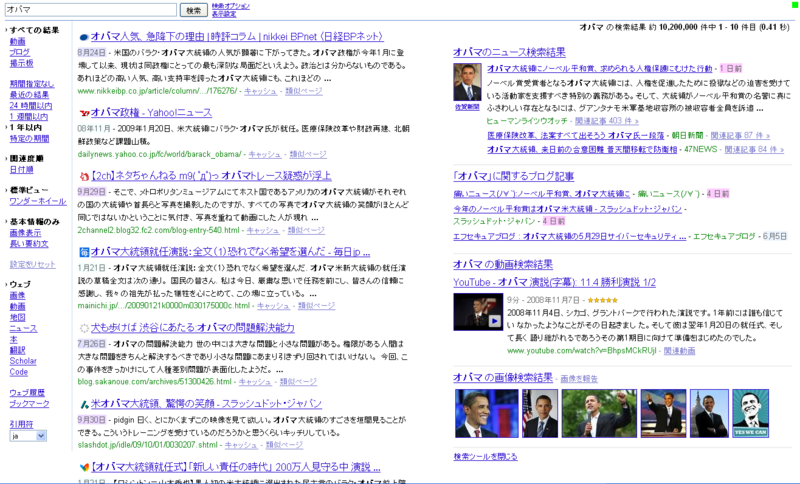Open ウェブ履歴 link
800x484 pixels.
(x=27, y=393)
